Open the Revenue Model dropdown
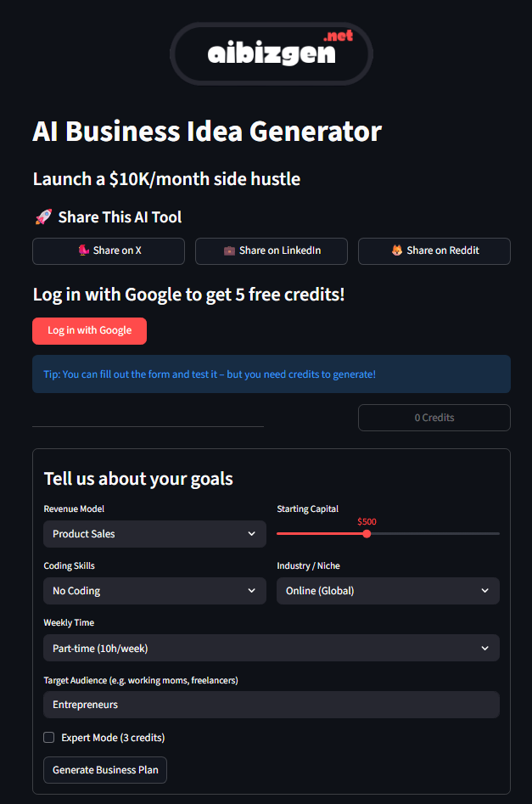The height and width of the screenshot is (804, 532). [x=154, y=533]
